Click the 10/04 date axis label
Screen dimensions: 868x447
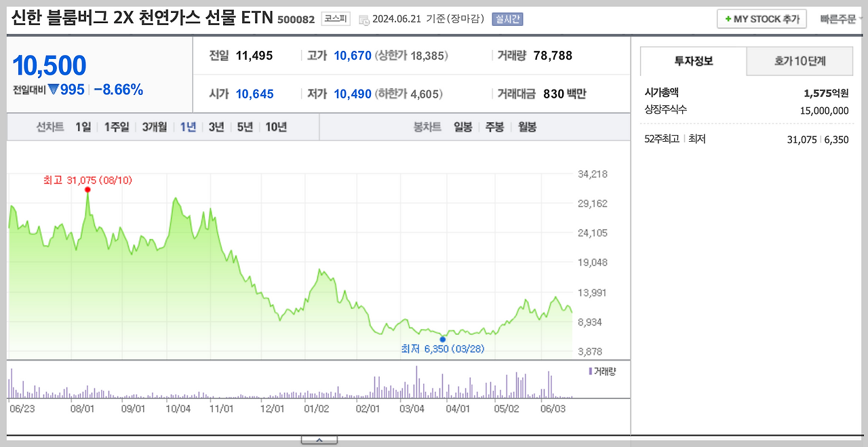(x=178, y=409)
